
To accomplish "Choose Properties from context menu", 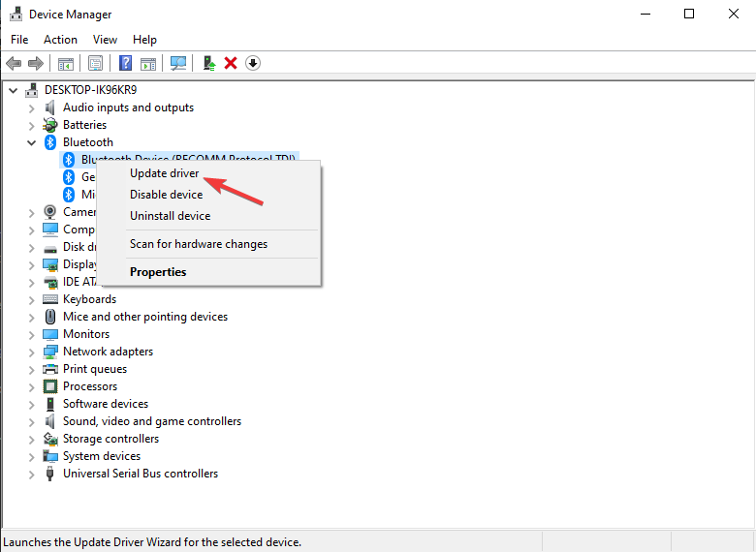I will [208, 272].
